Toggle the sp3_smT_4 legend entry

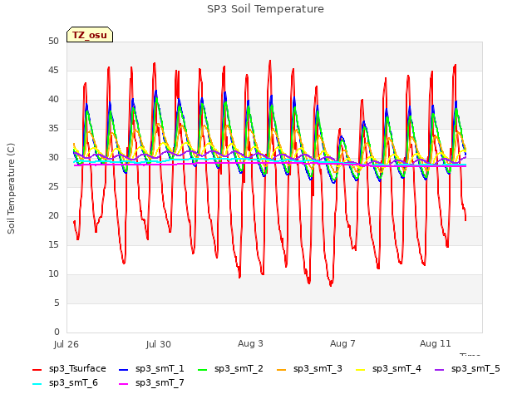tap(388, 368)
